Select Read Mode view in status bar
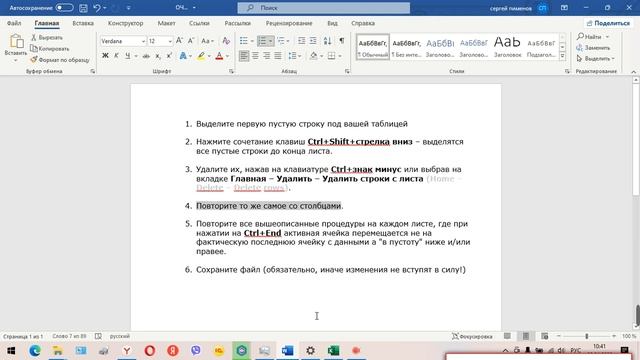Screen dimensions: 640x360 click(507, 336)
